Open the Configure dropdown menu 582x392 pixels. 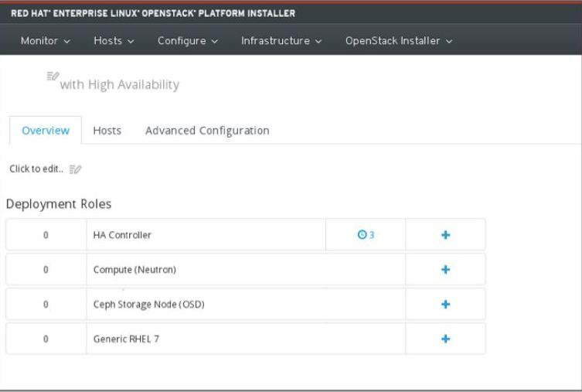click(x=188, y=40)
